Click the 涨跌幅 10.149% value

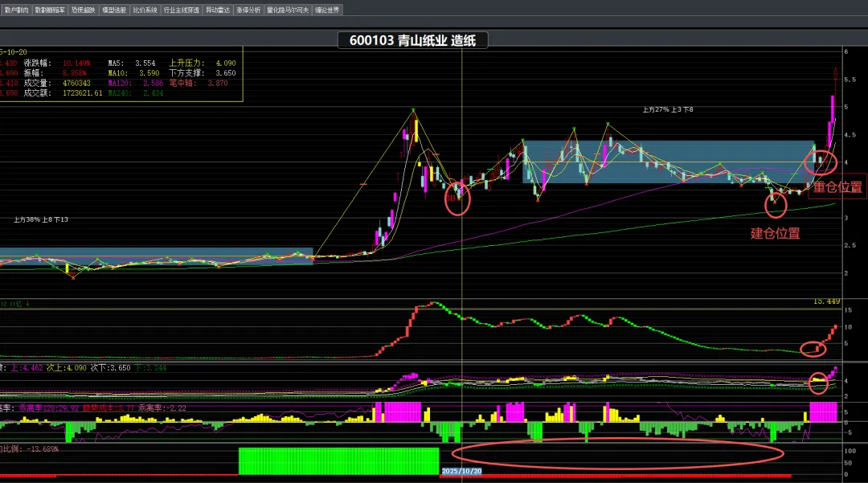76,63
